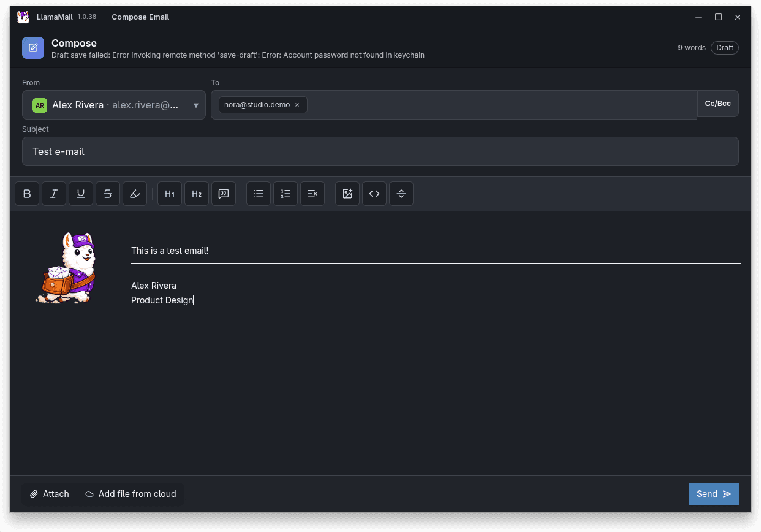Screen dimensions: 761x532
Task: Apply strikethrough to text
Action: tap(108, 194)
